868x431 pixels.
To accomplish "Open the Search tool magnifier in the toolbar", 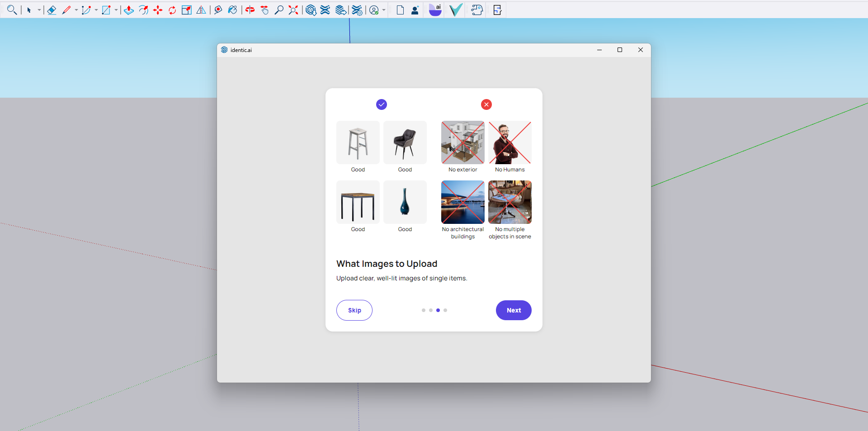I will click(12, 10).
